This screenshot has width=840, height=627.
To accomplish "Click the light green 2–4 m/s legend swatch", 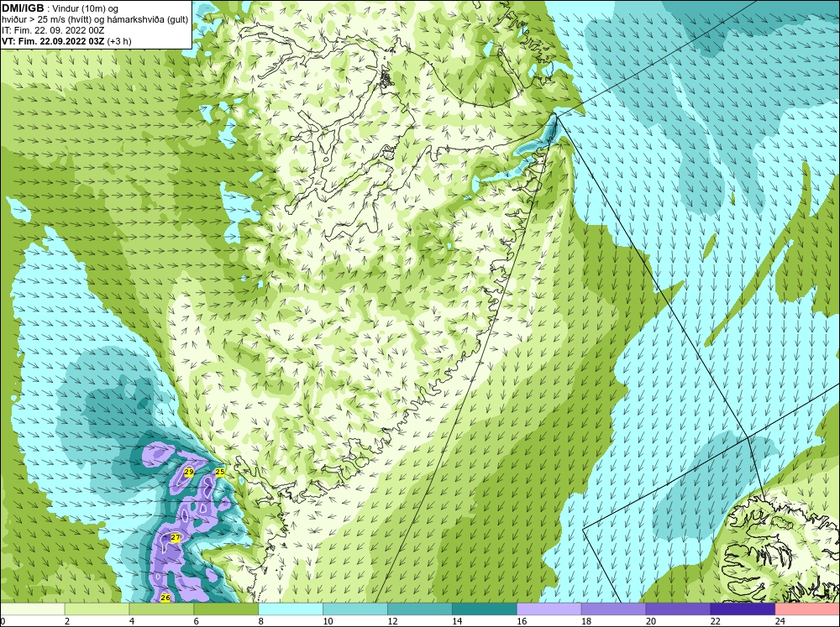I will [97, 609].
